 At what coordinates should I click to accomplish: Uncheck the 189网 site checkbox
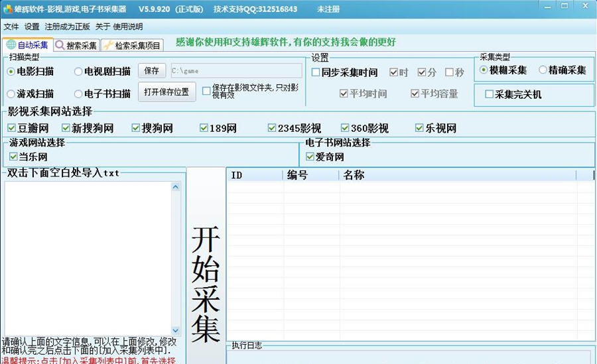tap(204, 128)
